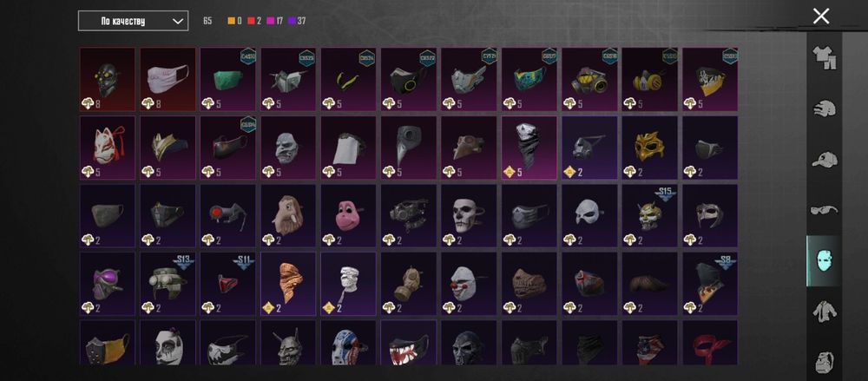Viewport: 868px width, 381px height.
Task: Expand the По качеству sorting dropdown
Action: [133, 21]
